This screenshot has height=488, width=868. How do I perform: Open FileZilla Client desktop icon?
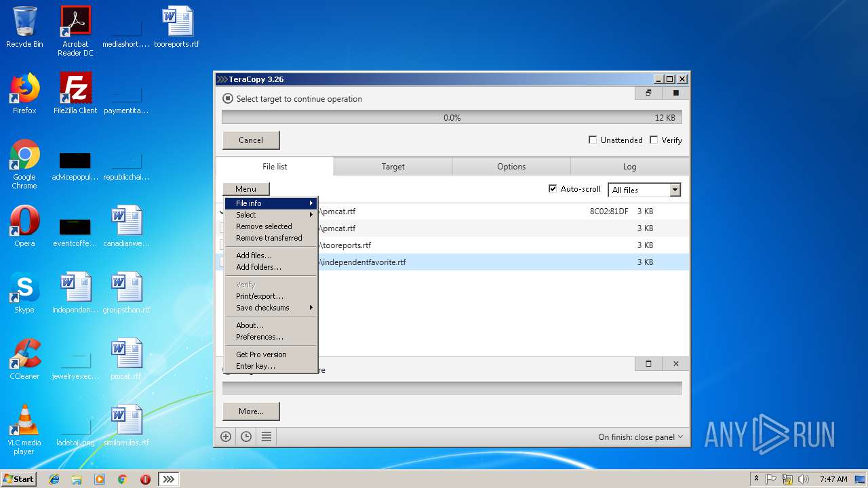[x=75, y=94]
